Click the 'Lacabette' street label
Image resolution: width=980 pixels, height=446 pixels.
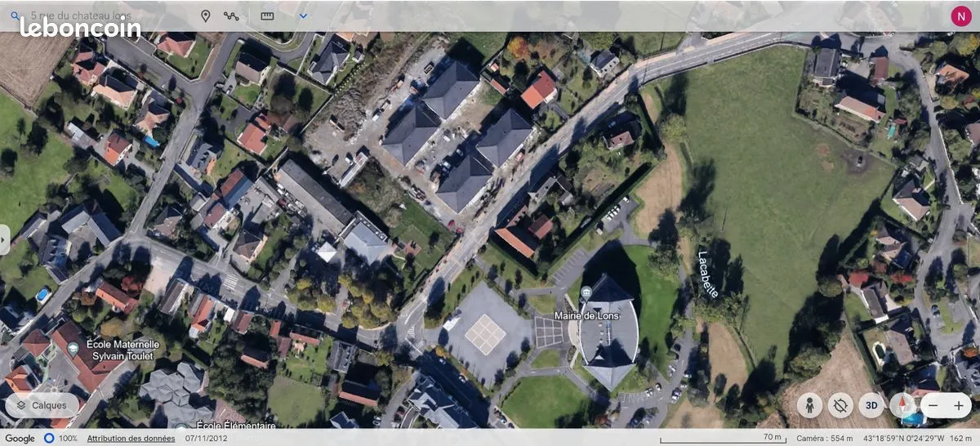pyautogui.click(x=708, y=274)
